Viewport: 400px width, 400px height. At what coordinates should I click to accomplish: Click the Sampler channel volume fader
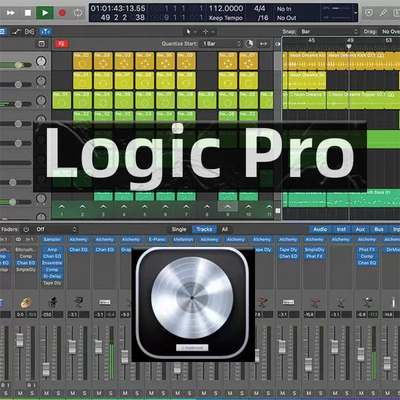coord(46,368)
